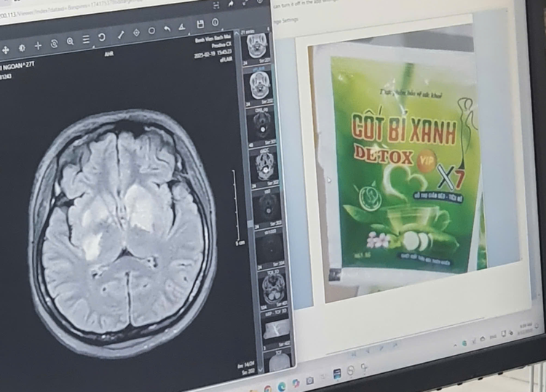The height and width of the screenshot is (392, 546).
Task: Select the angle measurement tool
Action: [182, 27]
